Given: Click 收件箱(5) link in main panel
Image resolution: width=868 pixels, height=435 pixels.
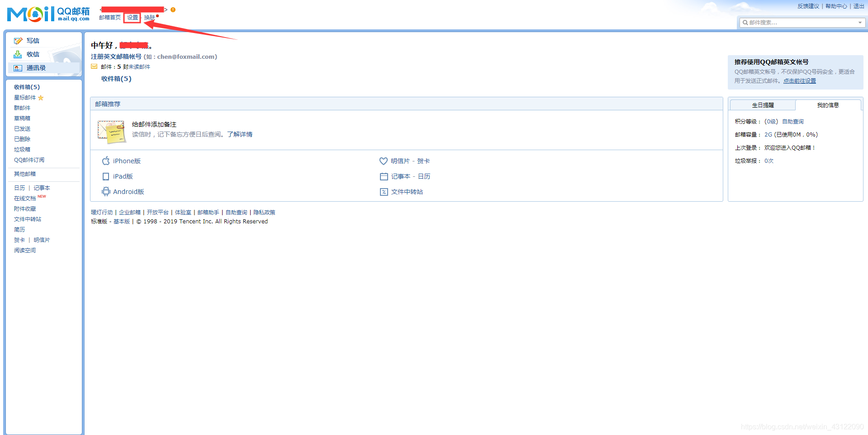Looking at the screenshot, I should pyautogui.click(x=116, y=79).
